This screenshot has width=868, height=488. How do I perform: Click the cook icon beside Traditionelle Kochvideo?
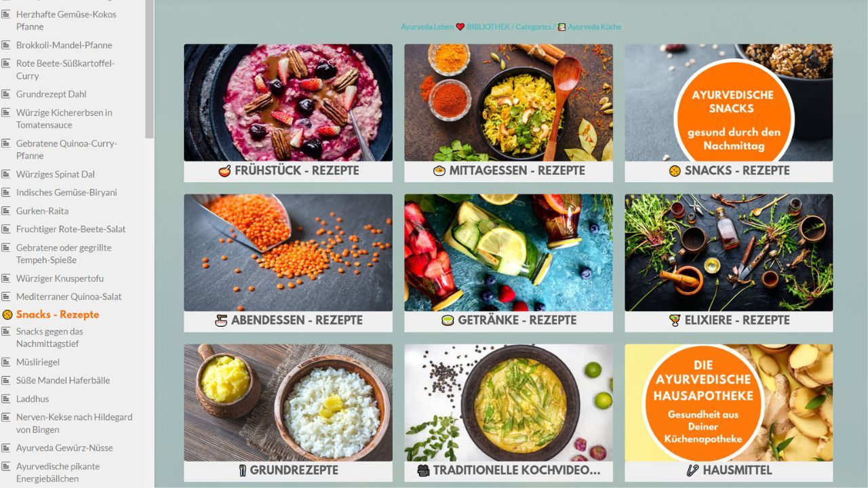tap(424, 470)
